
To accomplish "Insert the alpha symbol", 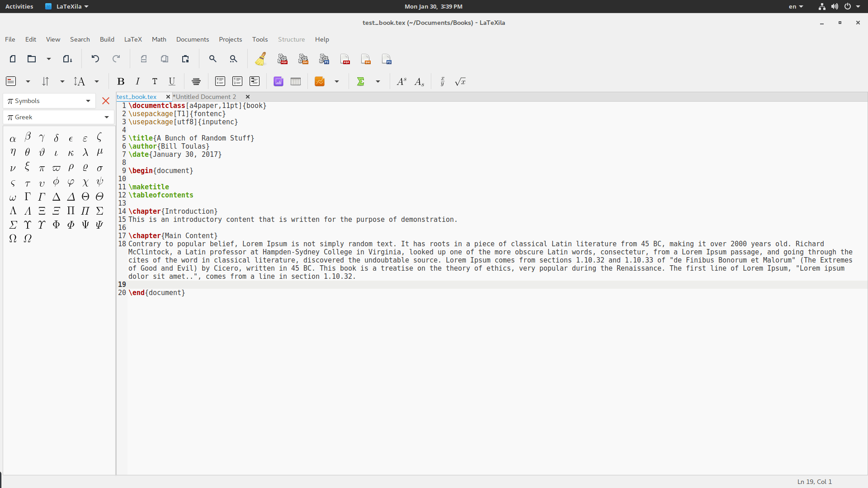I will point(13,139).
